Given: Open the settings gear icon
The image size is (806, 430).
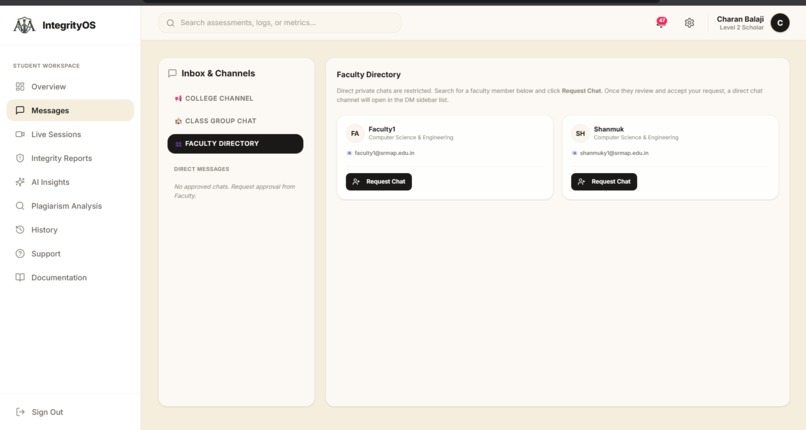Looking at the screenshot, I should (689, 23).
